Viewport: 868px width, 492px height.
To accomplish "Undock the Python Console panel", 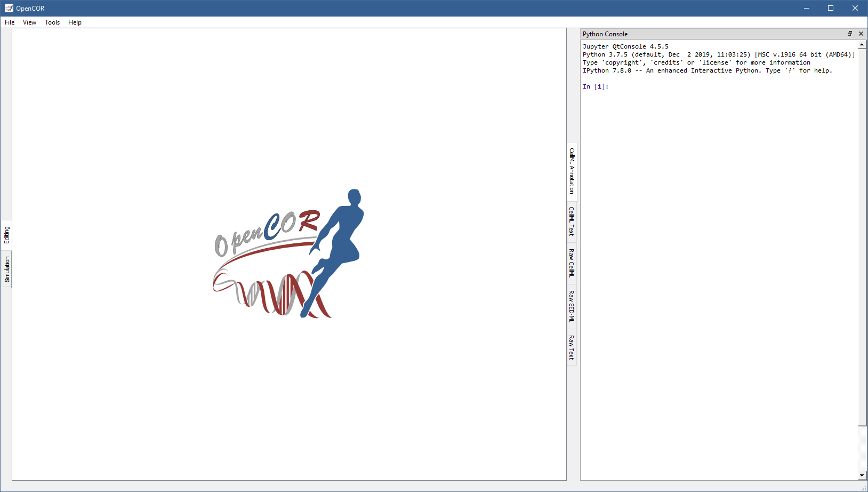I will 850,34.
